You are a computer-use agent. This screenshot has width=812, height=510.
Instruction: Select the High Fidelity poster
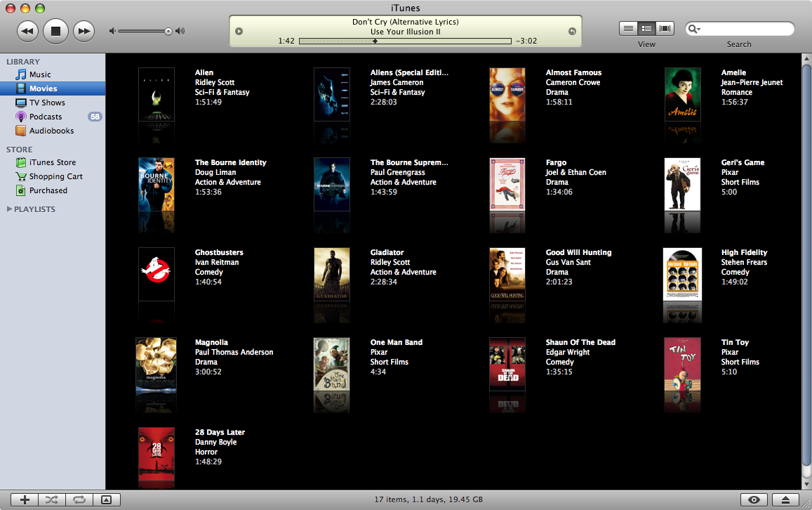[x=683, y=274]
